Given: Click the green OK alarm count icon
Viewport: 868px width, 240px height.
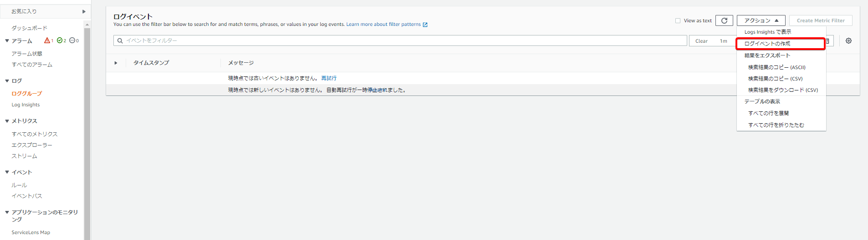Looking at the screenshot, I should pos(60,40).
